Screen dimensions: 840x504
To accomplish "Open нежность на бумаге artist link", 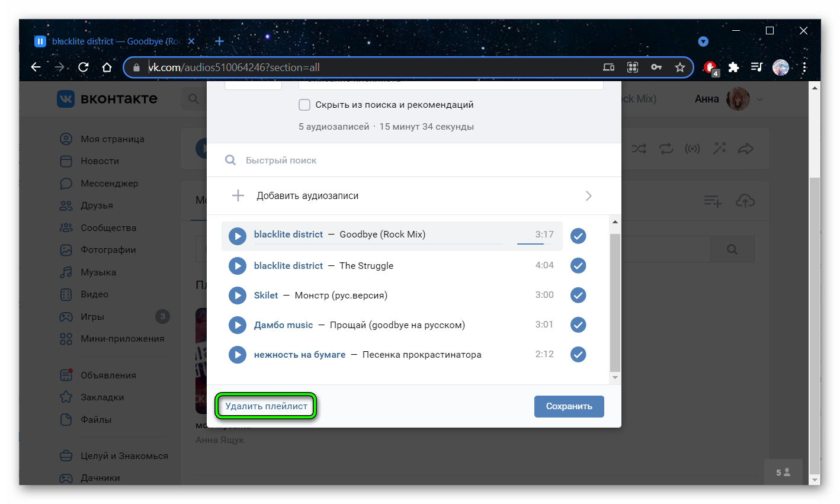I will [300, 355].
